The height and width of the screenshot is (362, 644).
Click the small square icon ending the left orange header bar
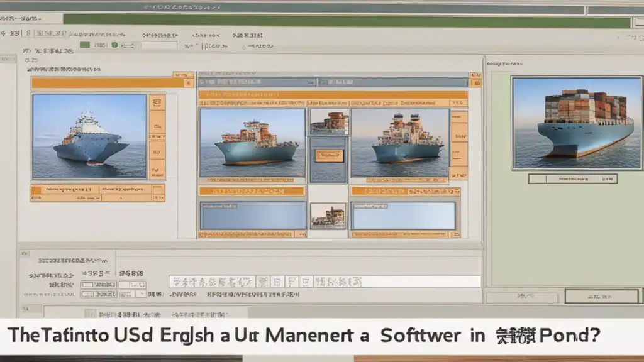point(189,84)
